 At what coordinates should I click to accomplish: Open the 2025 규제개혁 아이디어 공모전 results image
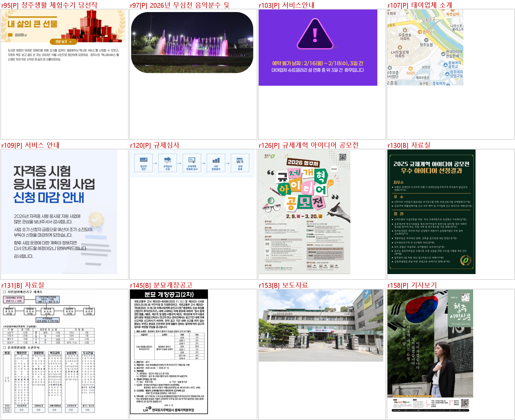pos(431,212)
